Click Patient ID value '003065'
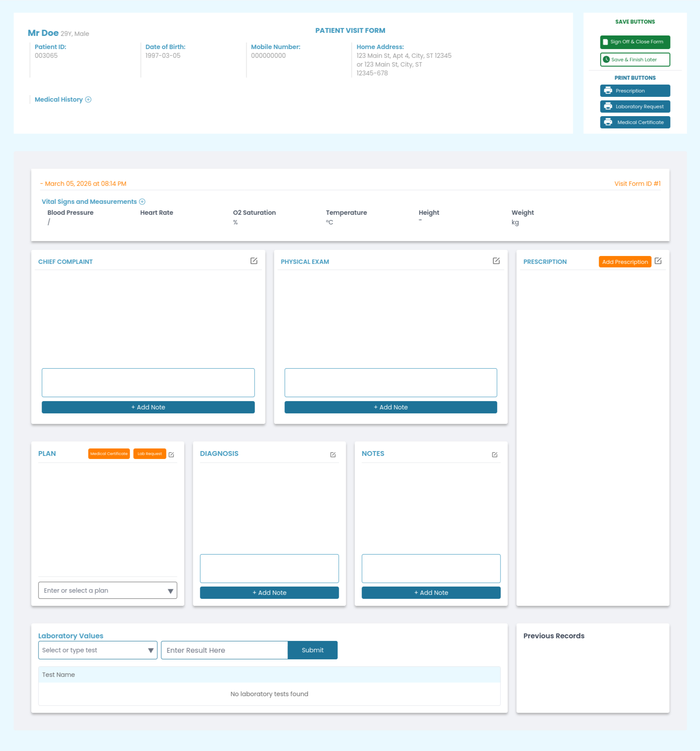Screen dimensions: 700x751 (46, 56)
